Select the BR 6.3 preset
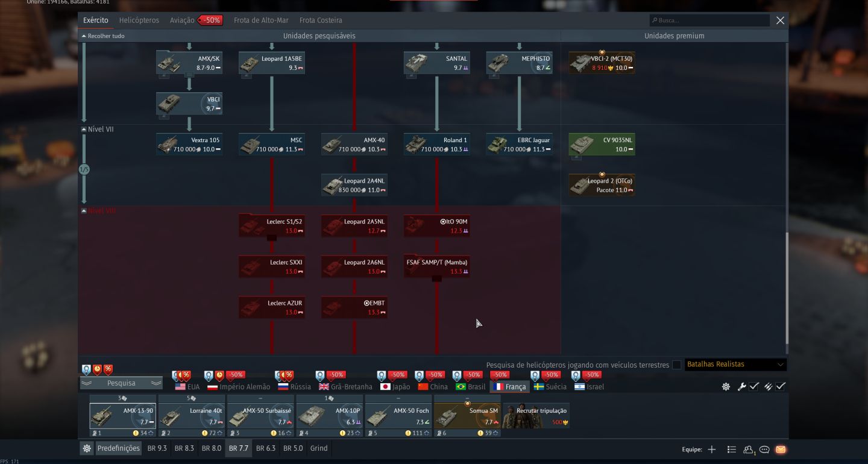This screenshot has height=464, width=868. tap(266, 448)
